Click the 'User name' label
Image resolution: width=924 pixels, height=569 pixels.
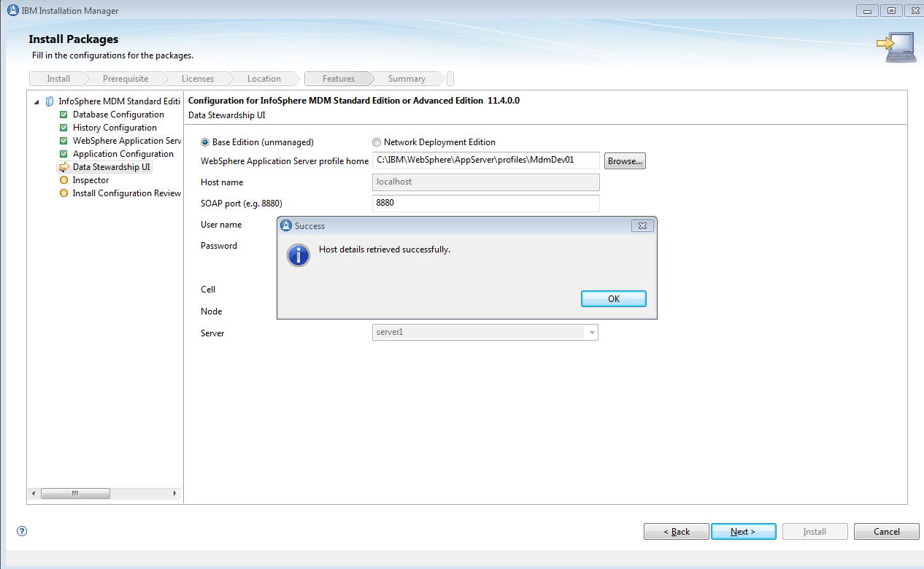pyautogui.click(x=221, y=225)
